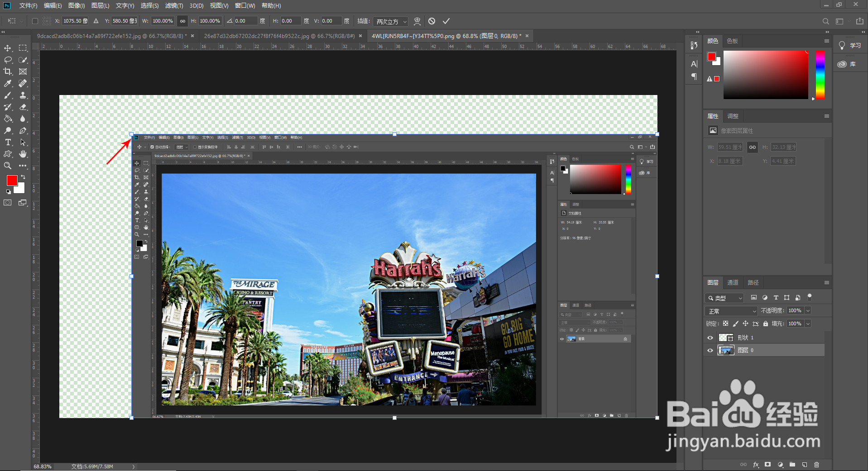Select the Dodge tool
Image resolution: width=868 pixels, height=471 pixels.
coord(8,130)
